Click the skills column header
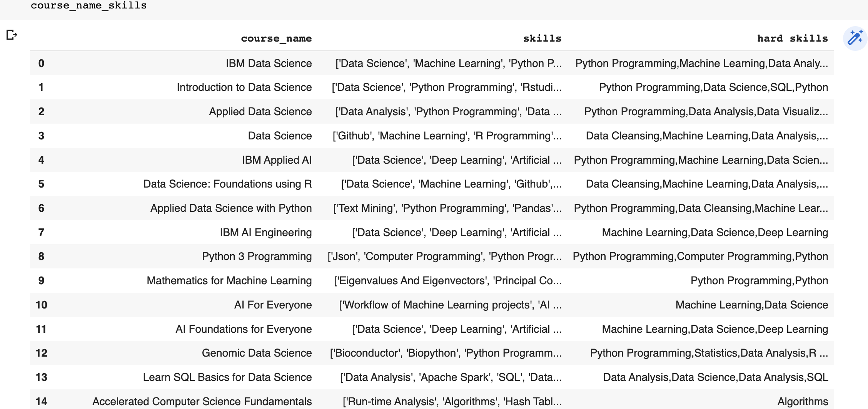This screenshot has height=409, width=868. point(542,39)
